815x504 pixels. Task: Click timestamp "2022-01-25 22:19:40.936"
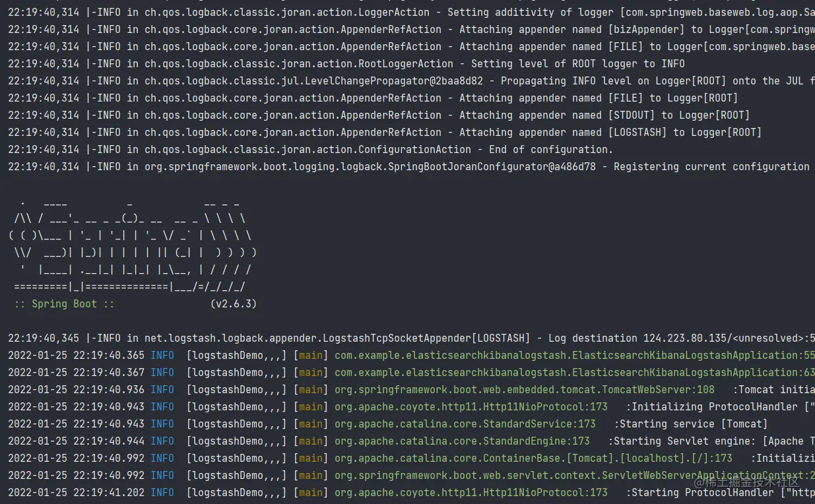(x=76, y=389)
